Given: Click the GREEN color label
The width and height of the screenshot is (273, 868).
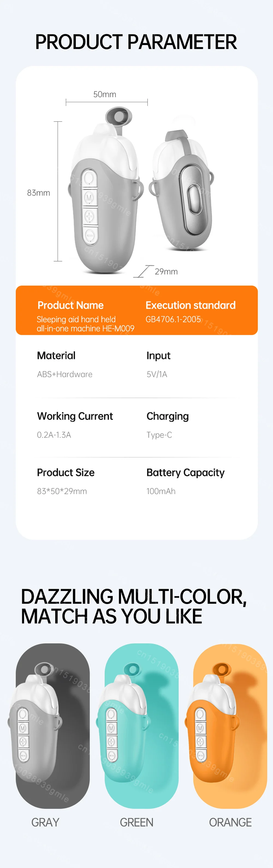Looking at the screenshot, I should point(136,822).
